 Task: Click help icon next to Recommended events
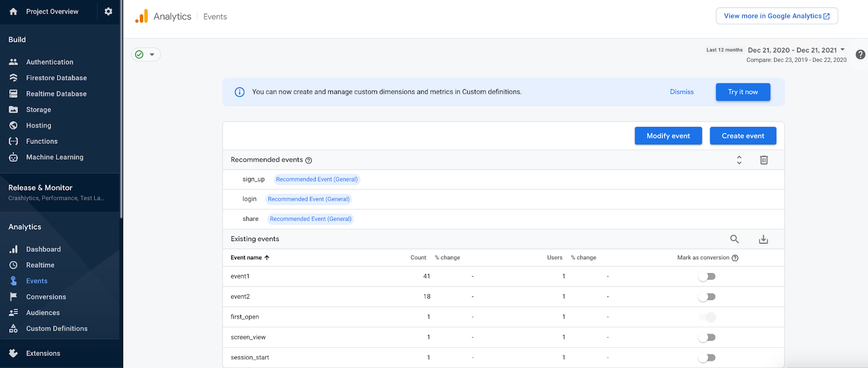click(x=309, y=161)
